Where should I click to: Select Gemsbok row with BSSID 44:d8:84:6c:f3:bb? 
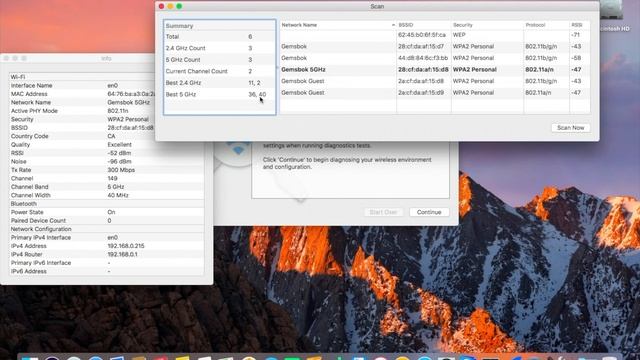(435, 58)
